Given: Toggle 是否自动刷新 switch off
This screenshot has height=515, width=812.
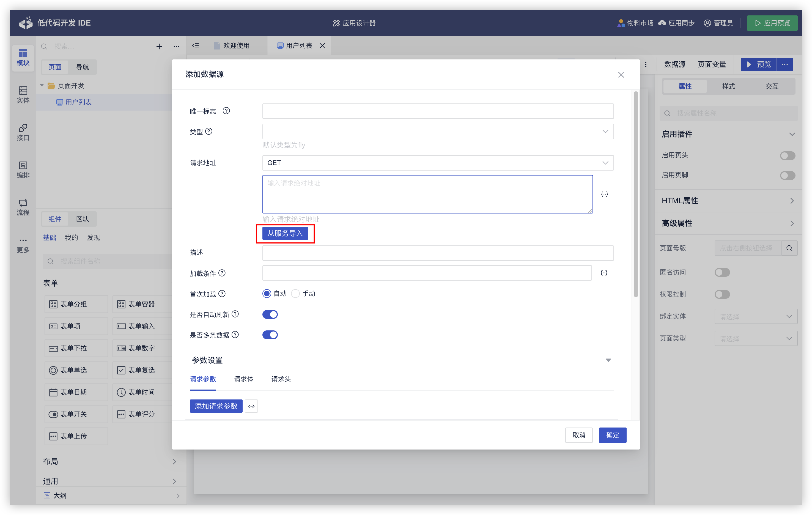Looking at the screenshot, I should (270, 314).
